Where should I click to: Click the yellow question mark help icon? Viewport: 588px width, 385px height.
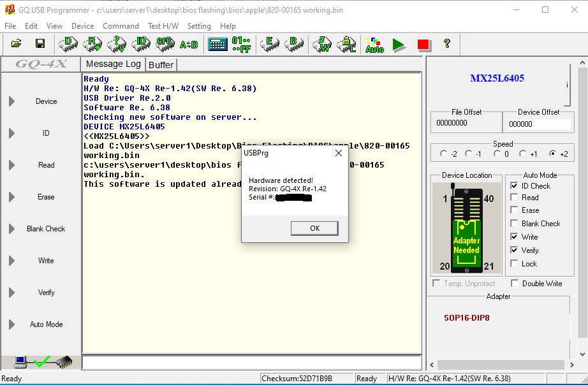(446, 43)
